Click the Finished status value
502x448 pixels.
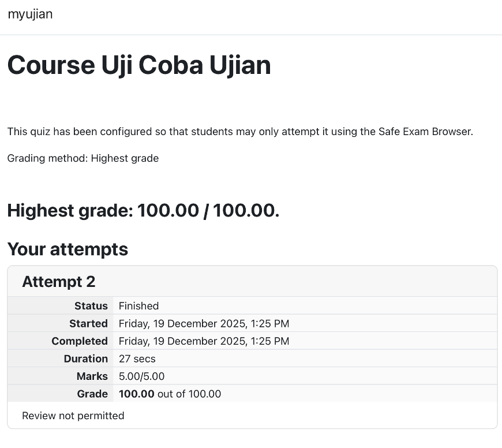[x=138, y=306]
